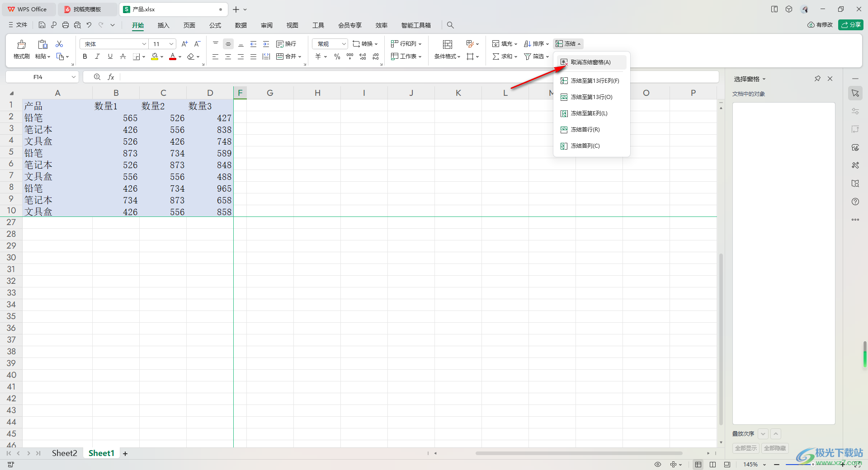Image resolution: width=868 pixels, height=470 pixels.
Task: Toggle center horizontal alignment
Action: pyautogui.click(x=228, y=56)
